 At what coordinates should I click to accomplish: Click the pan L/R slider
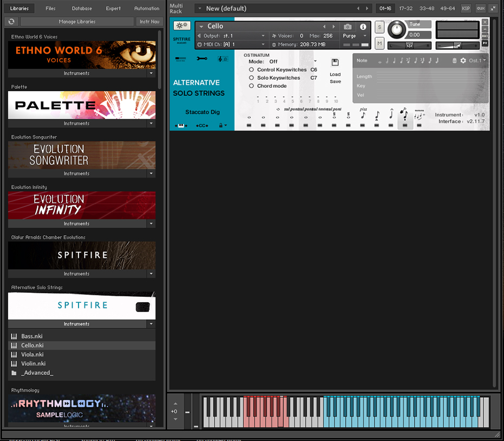tap(409, 46)
